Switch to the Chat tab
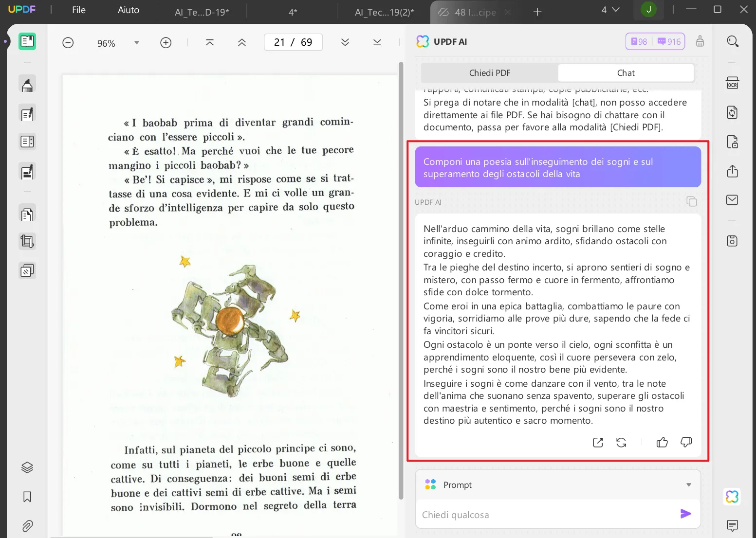The image size is (756, 538). point(626,73)
